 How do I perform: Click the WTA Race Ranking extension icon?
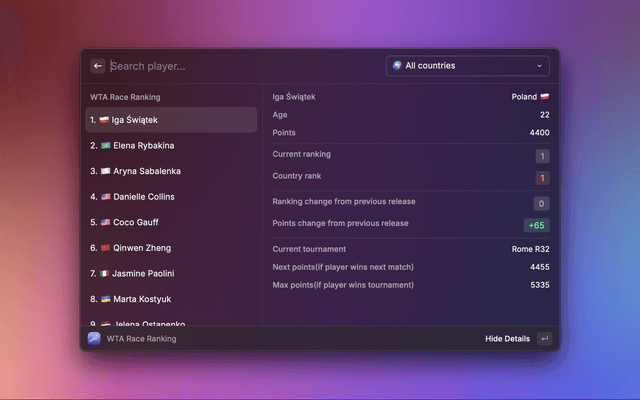(94, 339)
